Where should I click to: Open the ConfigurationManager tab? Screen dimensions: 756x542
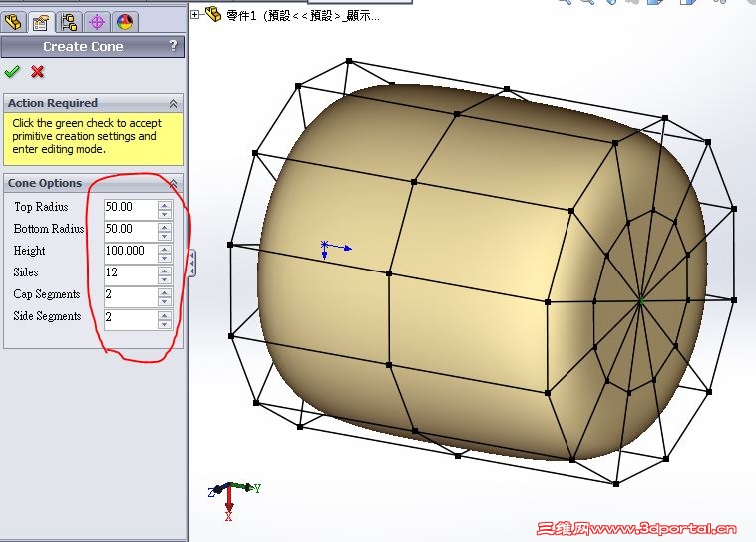(x=69, y=22)
